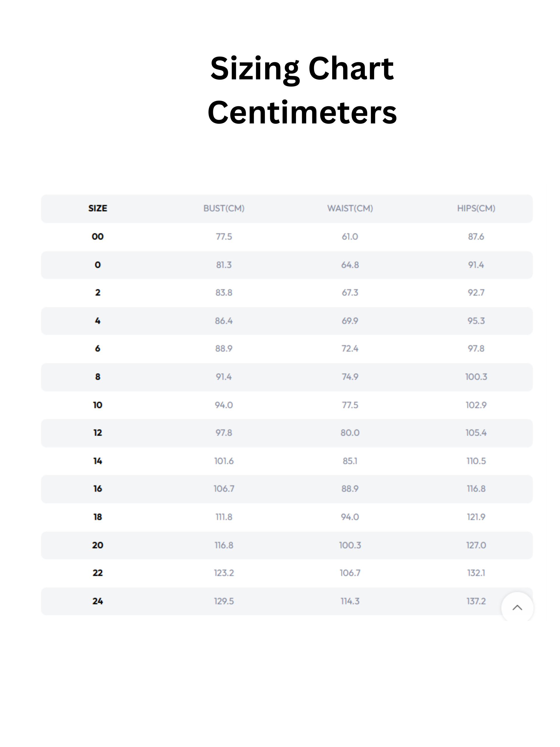Select the waist value 114.3
Viewport: 560px width, 747px height.
[x=350, y=601]
